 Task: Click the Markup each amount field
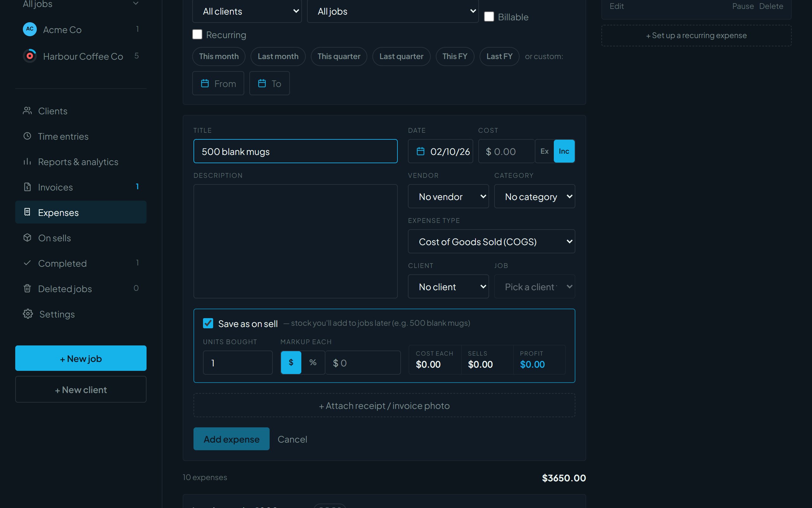tap(363, 363)
